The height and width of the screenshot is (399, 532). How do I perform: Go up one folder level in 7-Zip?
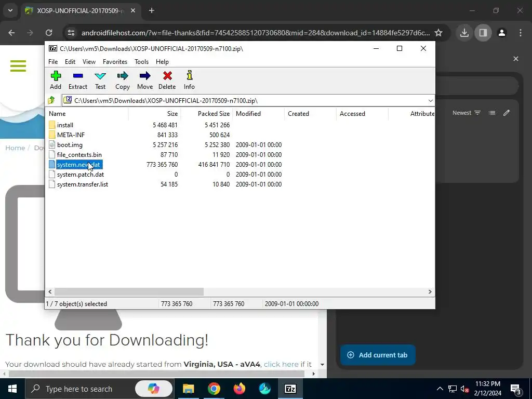coord(51,100)
